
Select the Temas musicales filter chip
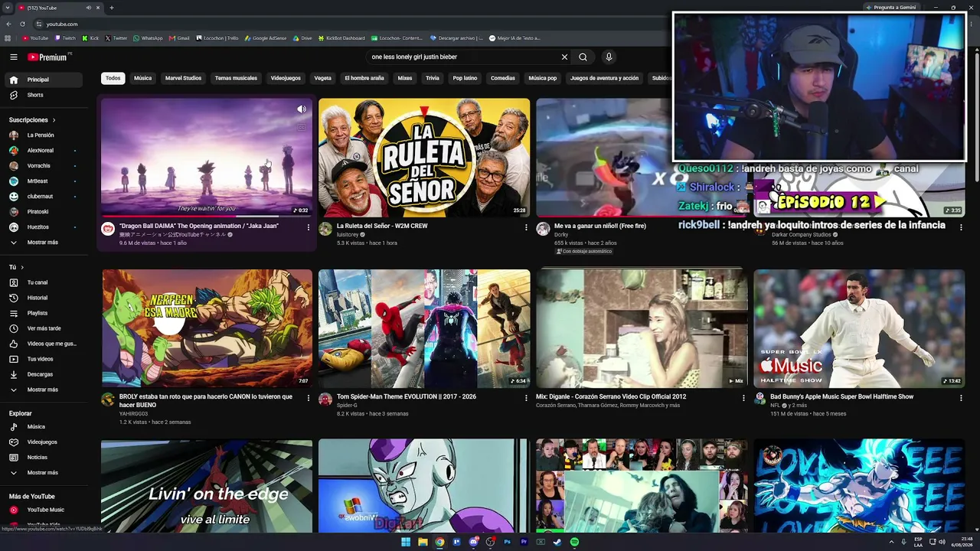click(x=236, y=78)
